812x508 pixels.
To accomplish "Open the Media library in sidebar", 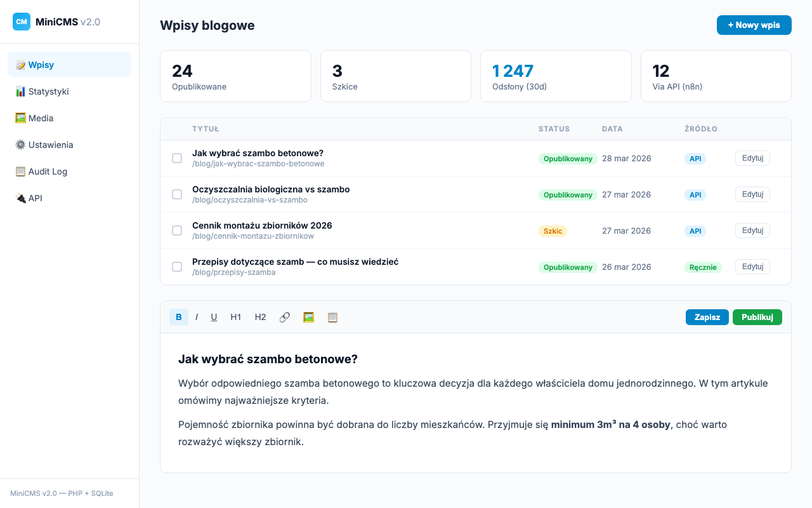I will (41, 118).
